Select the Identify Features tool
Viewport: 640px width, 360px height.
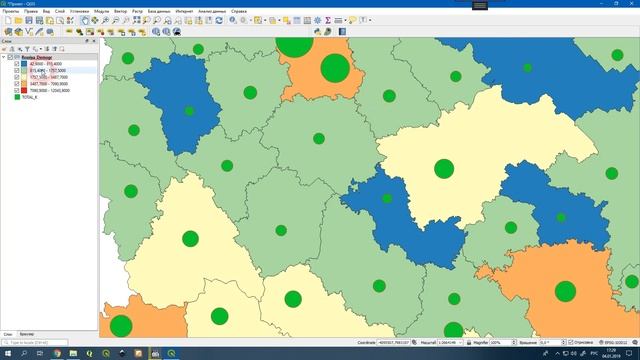click(233, 20)
